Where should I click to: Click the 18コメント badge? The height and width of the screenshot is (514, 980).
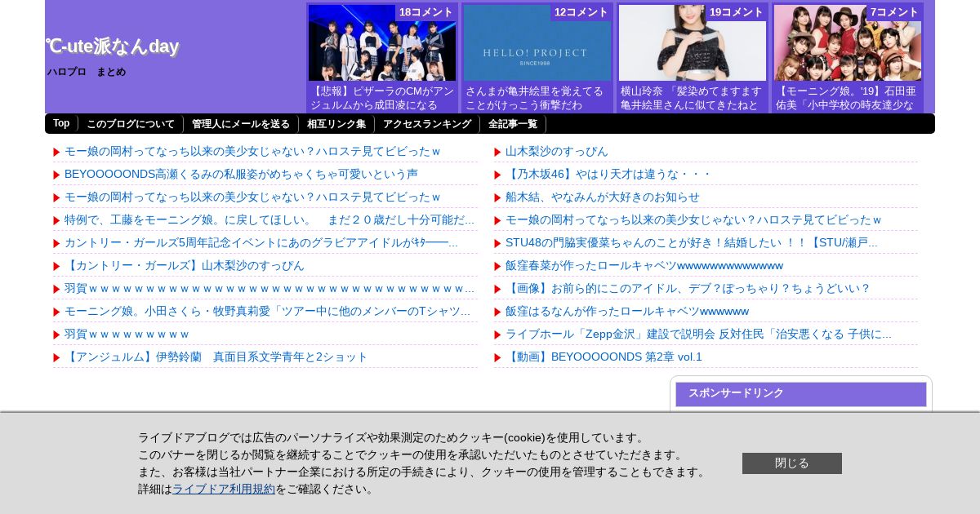(x=425, y=12)
